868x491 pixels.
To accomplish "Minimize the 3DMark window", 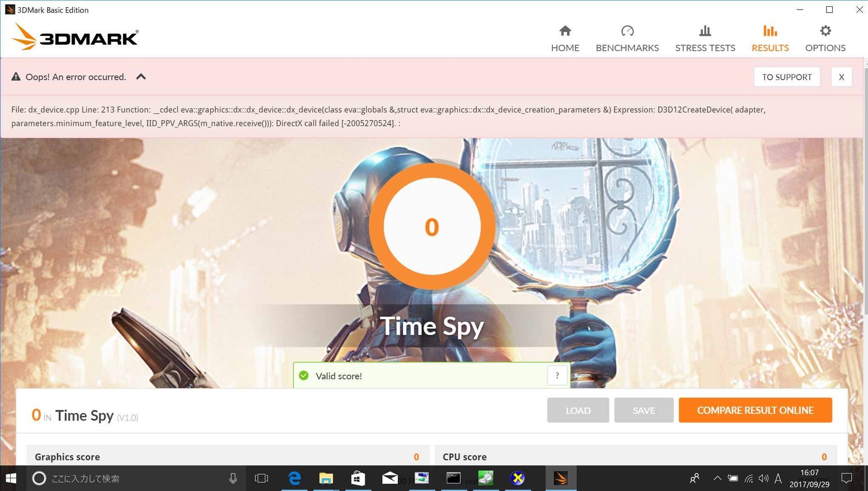I will tap(800, 10).
